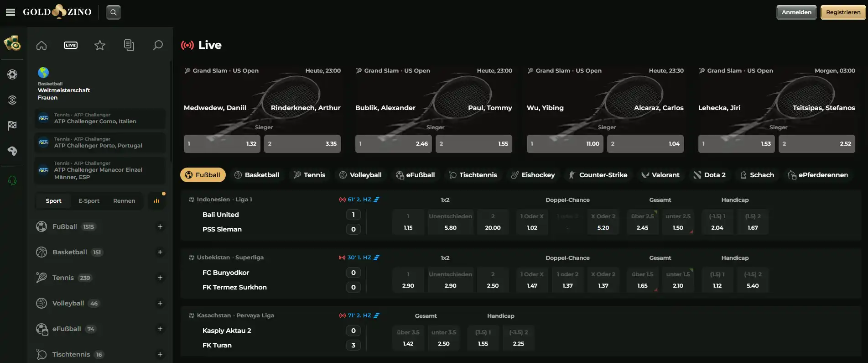
Task: Open the magnifier search in sportsbook navigation
Action: 158,45
